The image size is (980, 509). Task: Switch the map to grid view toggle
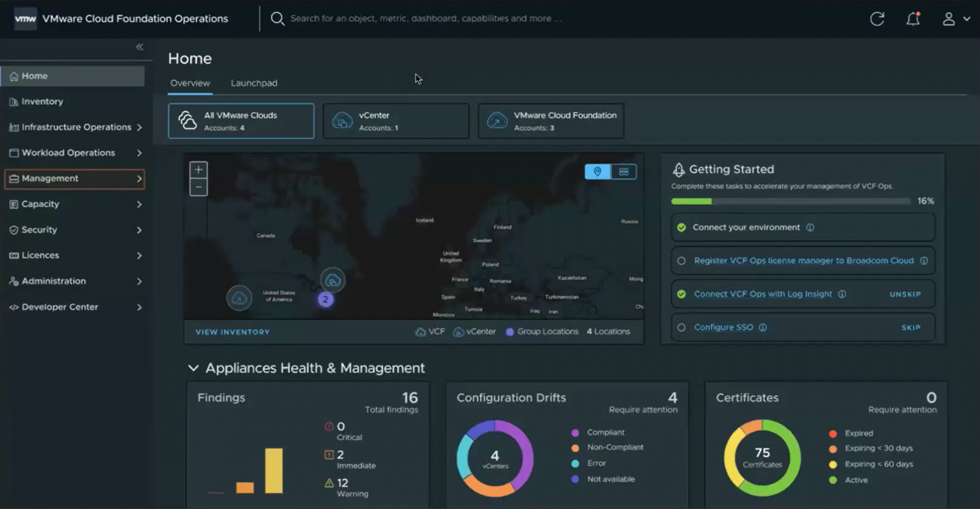[624, 171]
